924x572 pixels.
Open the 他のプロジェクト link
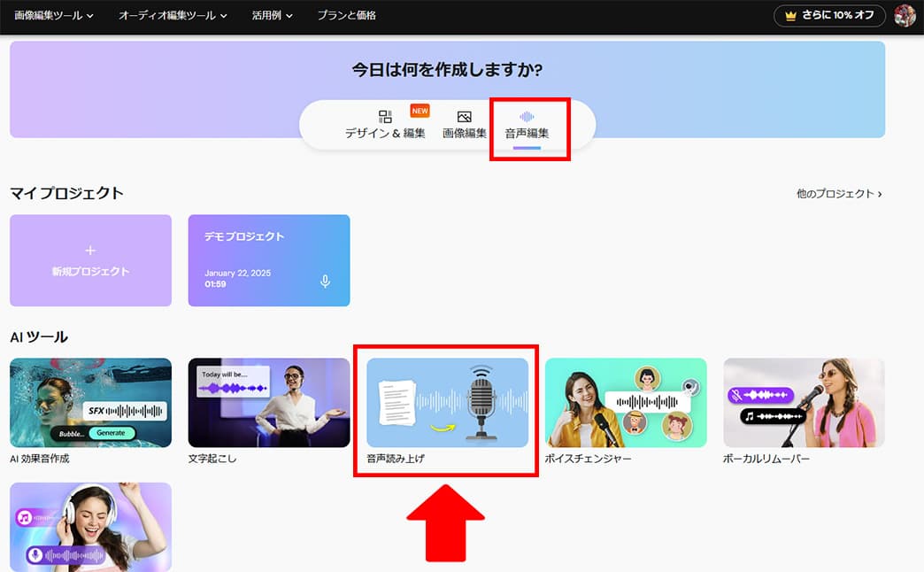pyautogui.click(x=838, y=193)
